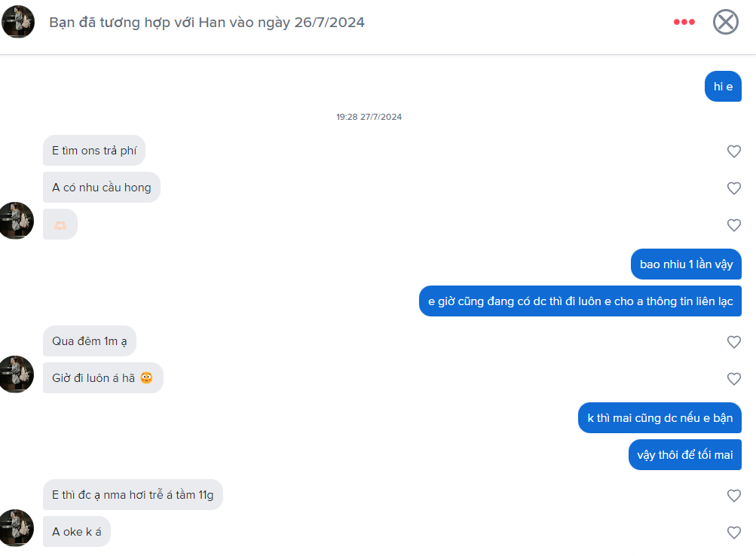Click the "bao nhiu 1 lần vậy" bubble
The width and height of the screenshot is (756, 556).
pos(686,264)
